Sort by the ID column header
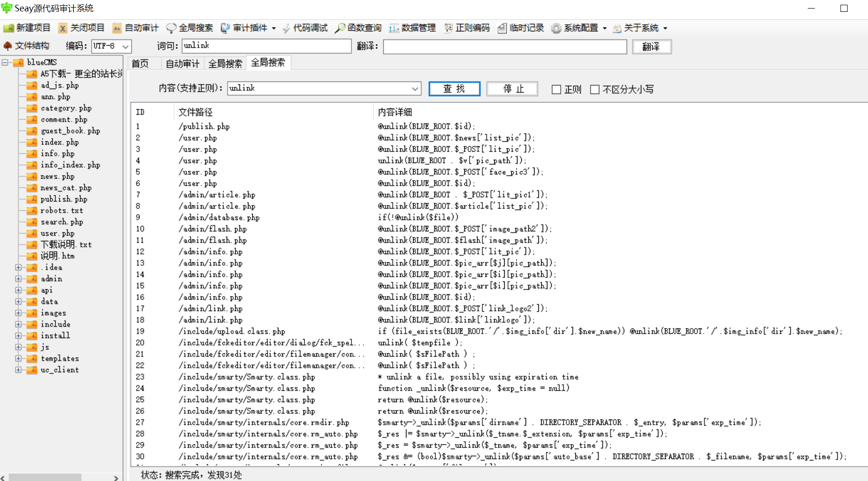The image size is (868, 481). (x=153, y=112)
